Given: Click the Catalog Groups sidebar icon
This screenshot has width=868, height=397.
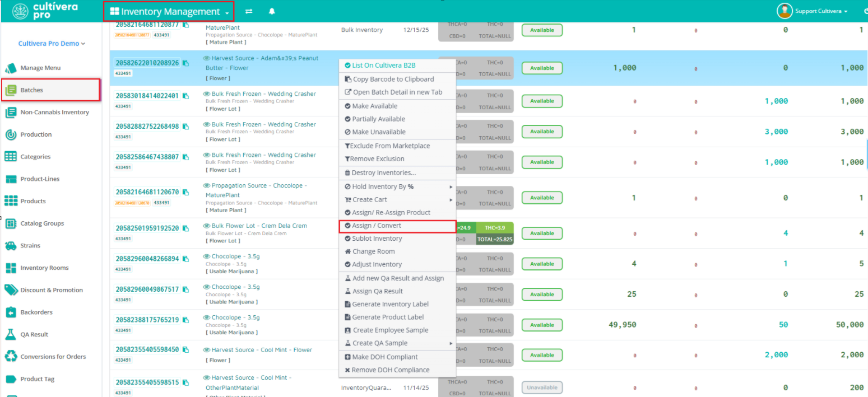Looking at the screenshot, I should coord(11,223).
